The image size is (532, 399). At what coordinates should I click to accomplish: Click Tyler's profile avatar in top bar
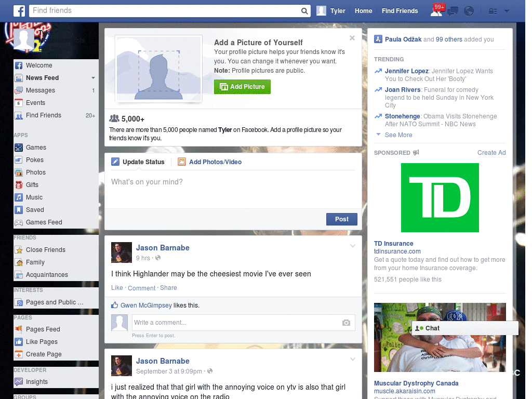point(321,11)
